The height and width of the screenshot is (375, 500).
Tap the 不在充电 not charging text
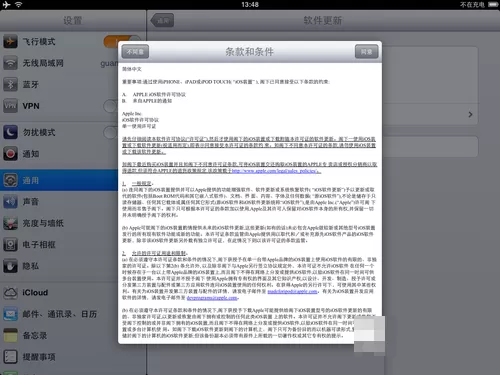pyautogui.click(x=472, y=5)
